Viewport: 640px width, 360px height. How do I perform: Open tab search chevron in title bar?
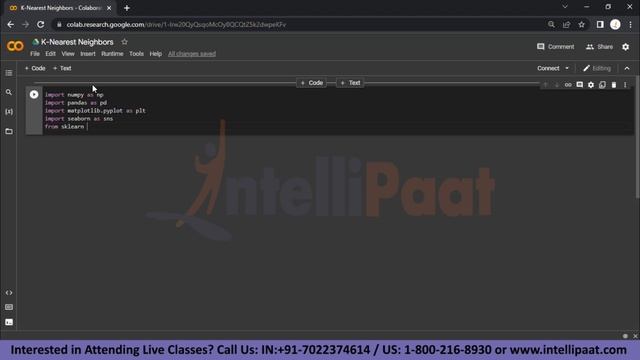tap(565, 7)
